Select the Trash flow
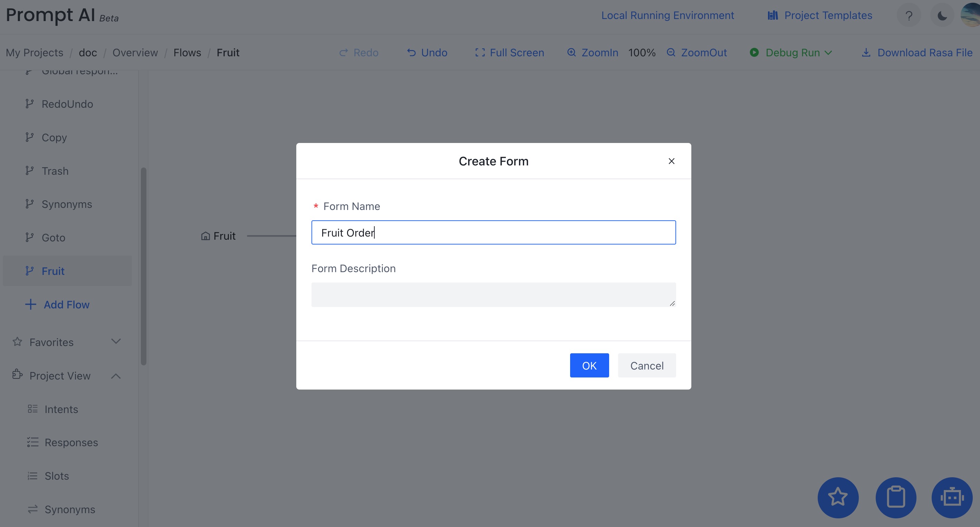 pyautogui.click(x=67, y=171)
